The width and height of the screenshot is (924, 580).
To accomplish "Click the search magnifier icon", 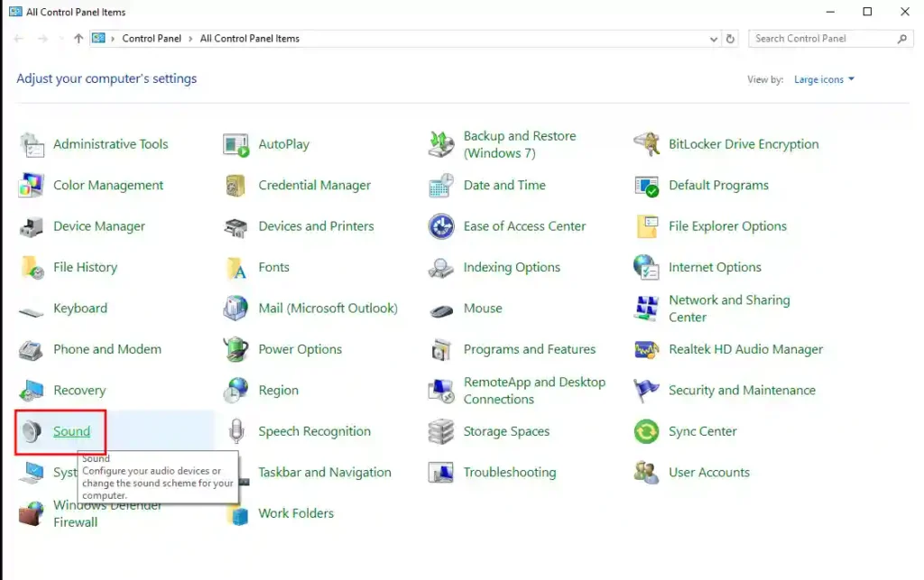I will tap(902, 39).
